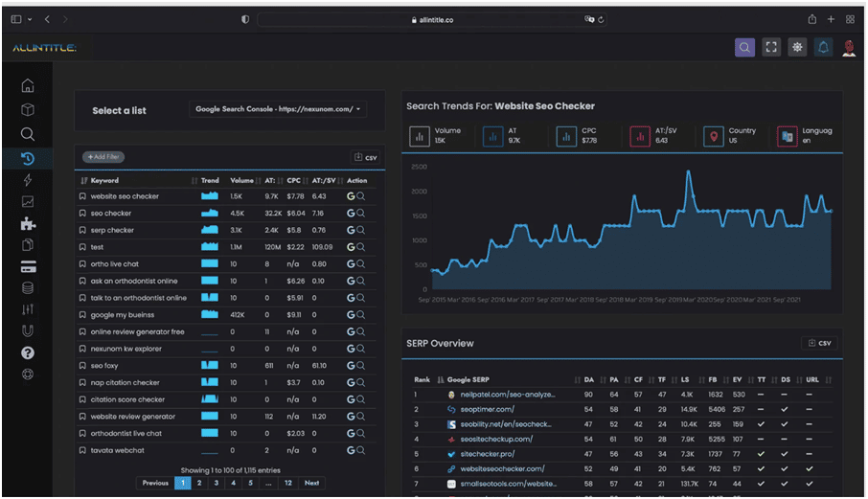Click the cube icon in sidebar
The image size is (868, 499).
point(28,109)
